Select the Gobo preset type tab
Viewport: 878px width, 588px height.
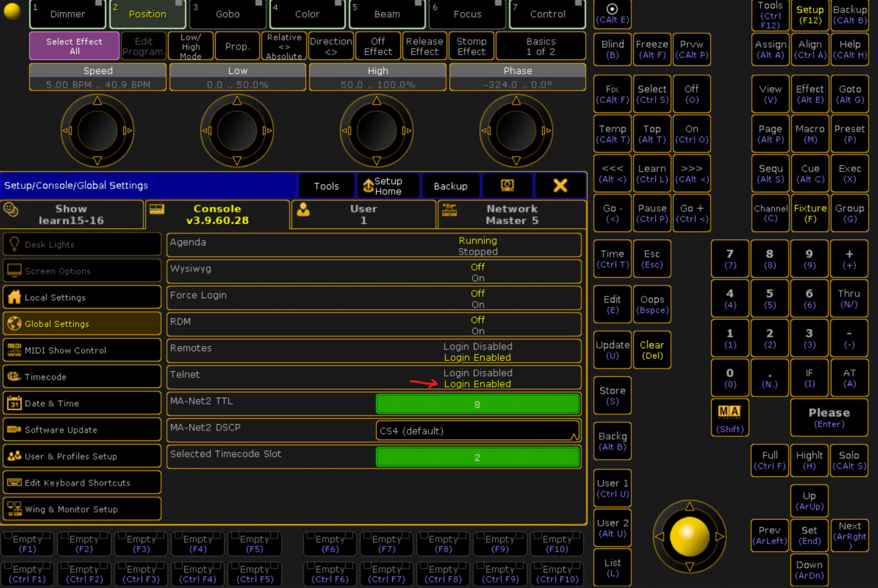pos(228,14)
